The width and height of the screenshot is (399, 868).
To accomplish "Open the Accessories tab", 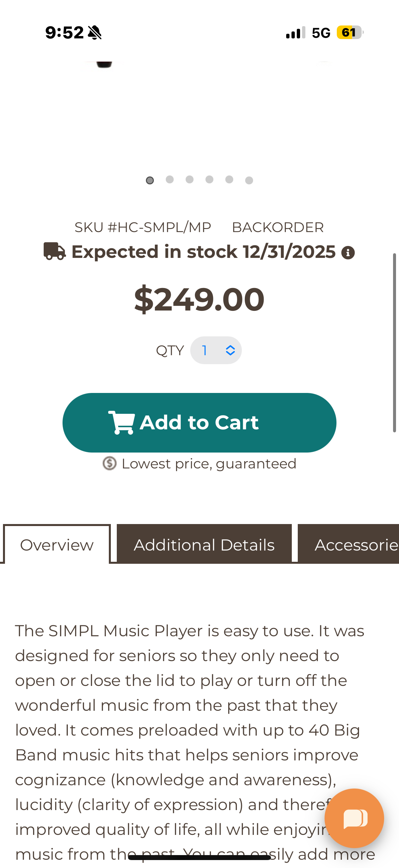I will pyautogui.click(x=354, y=544).
